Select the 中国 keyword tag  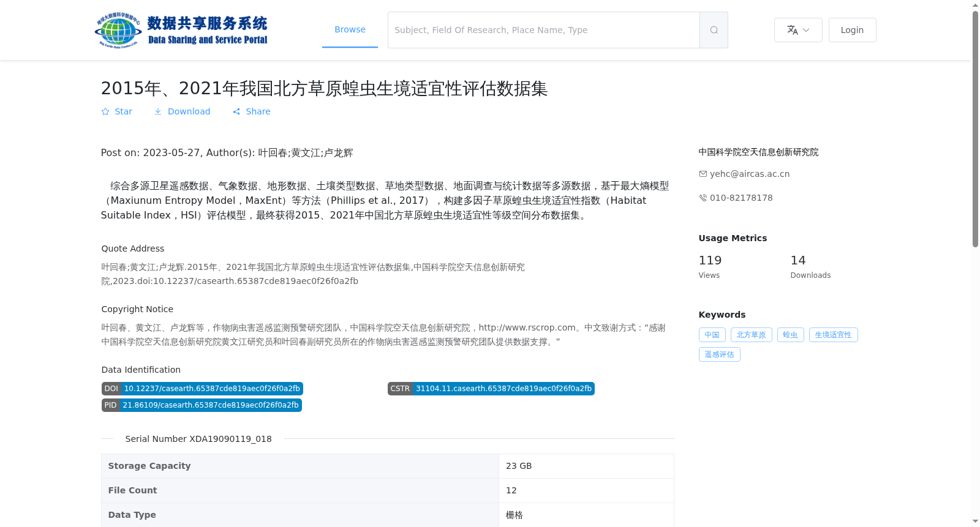click(712, 335)
